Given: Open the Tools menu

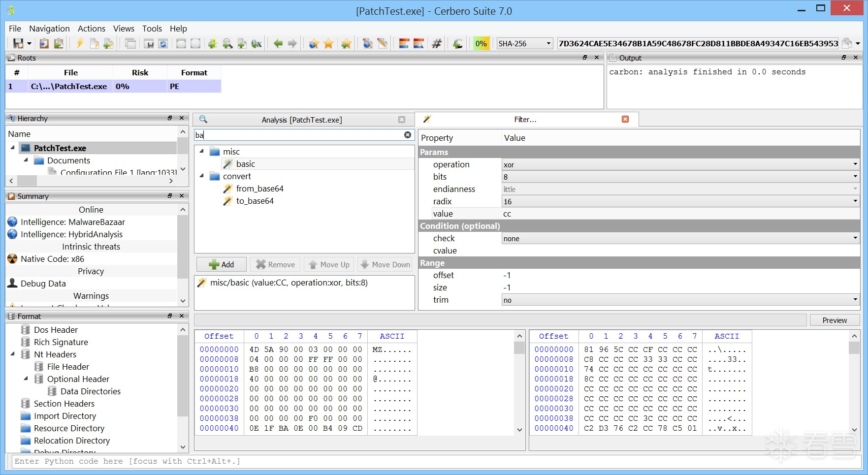Looking at the screenshot, I should click(152, 29).
